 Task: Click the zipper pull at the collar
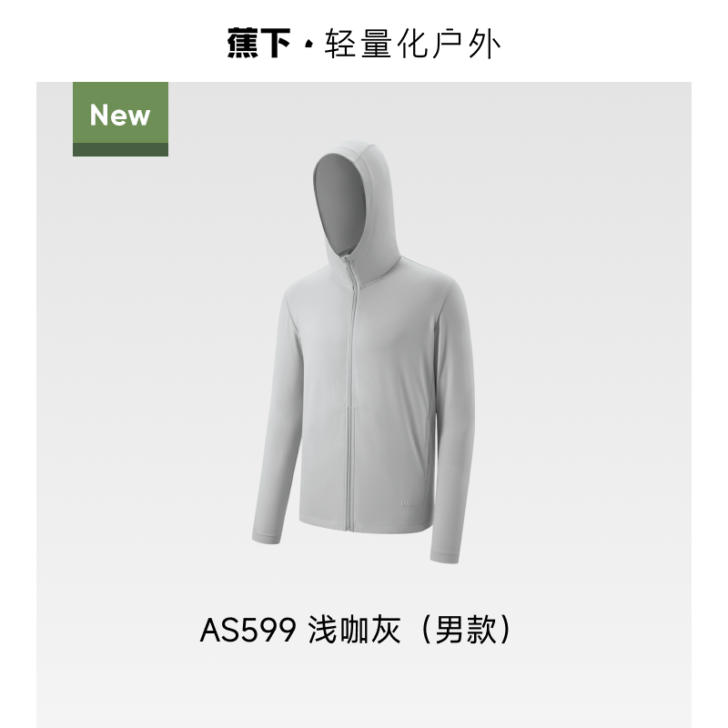pyautogui.click(x=348, y=266)
